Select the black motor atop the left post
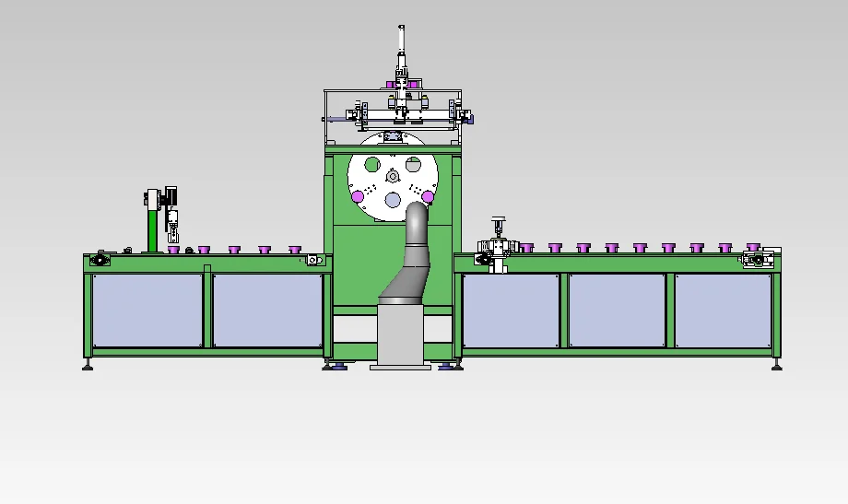 point(169,196)
